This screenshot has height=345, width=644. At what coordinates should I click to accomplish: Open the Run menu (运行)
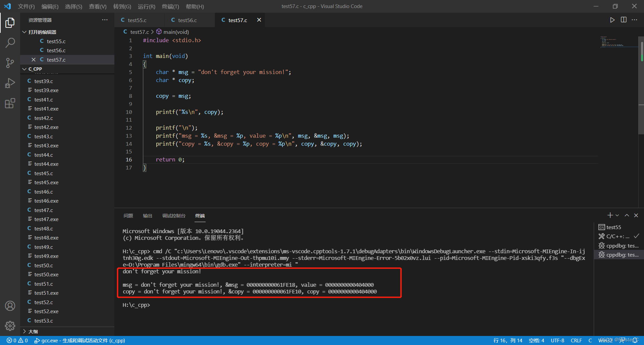pos(147,6)
